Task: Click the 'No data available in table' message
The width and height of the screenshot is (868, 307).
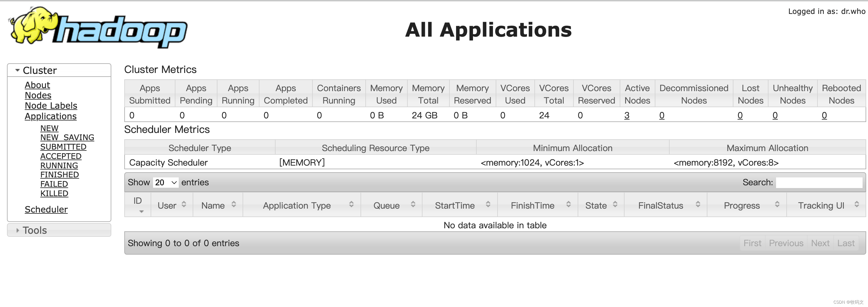Action: pyautogui.click(x=495, y=225)
